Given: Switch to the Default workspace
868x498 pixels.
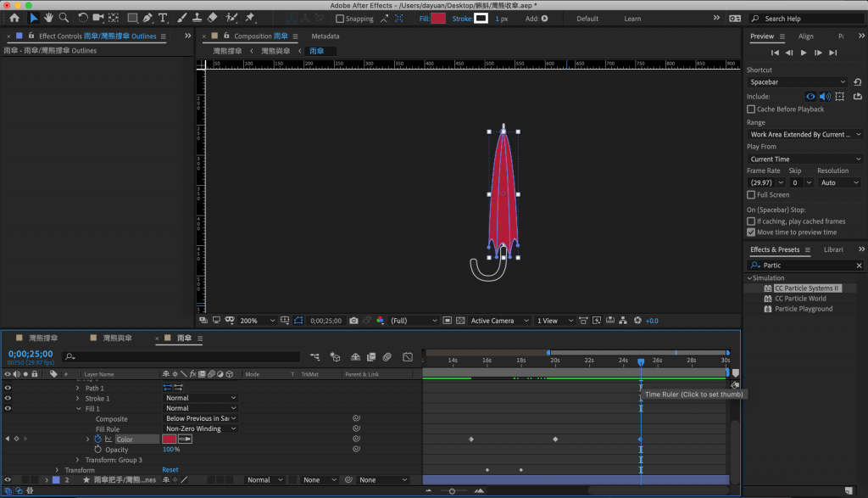Looking at the screenshot, I should (x=587, y=19).
